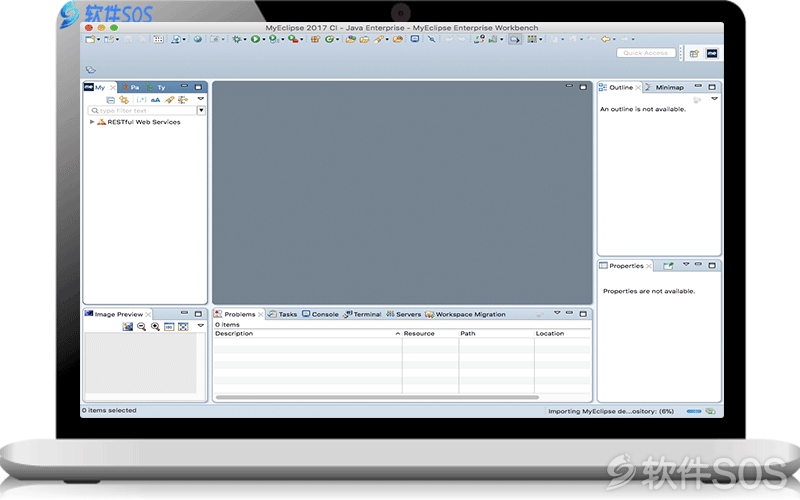The height and width of the screenshot is (500, 800).
Task: Click the blue monitor console toolbar icon
Action: pyautogui.click(x=415, y=39)
